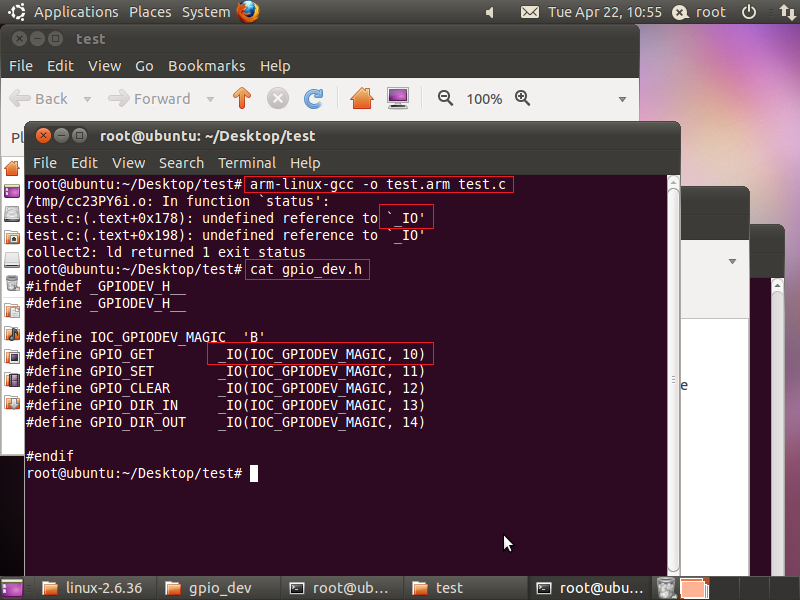Open the terminal Help menu
The width and height of the screenshot is (800, 600).
pyautogui.click(x=305, y=163)
